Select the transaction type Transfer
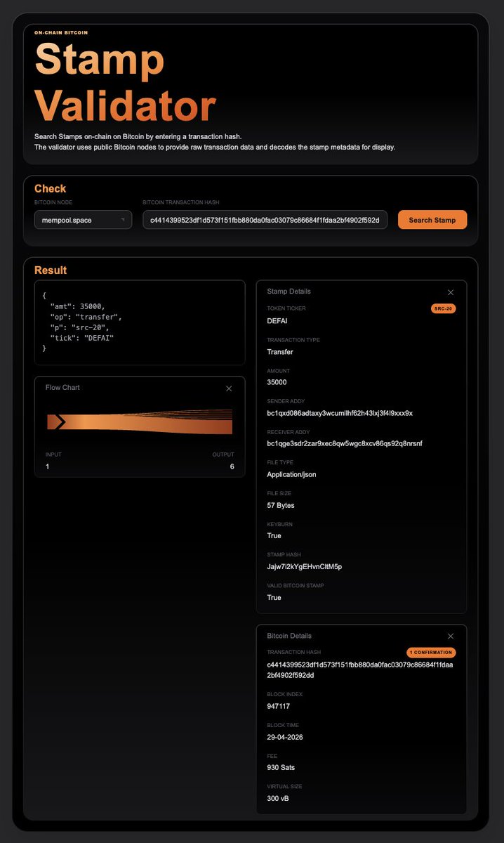This screenshot has width=504, height=843. point(280,352)
